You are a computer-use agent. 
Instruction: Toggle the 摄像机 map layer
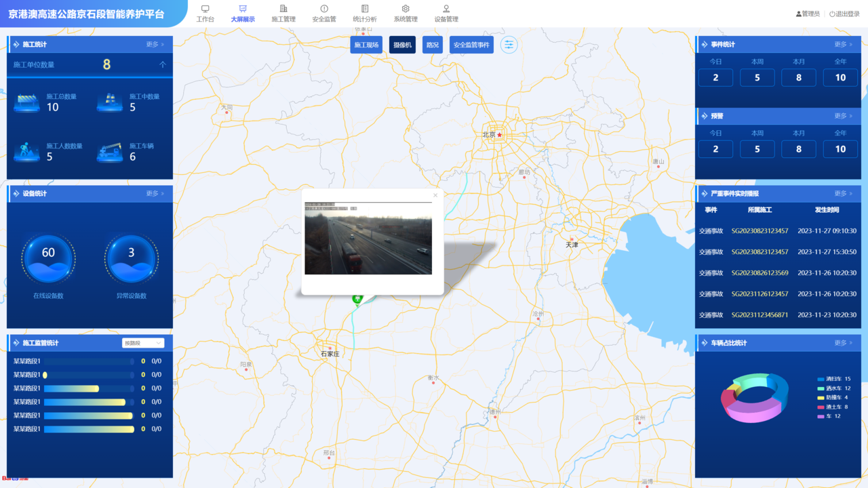click(402, 45)
